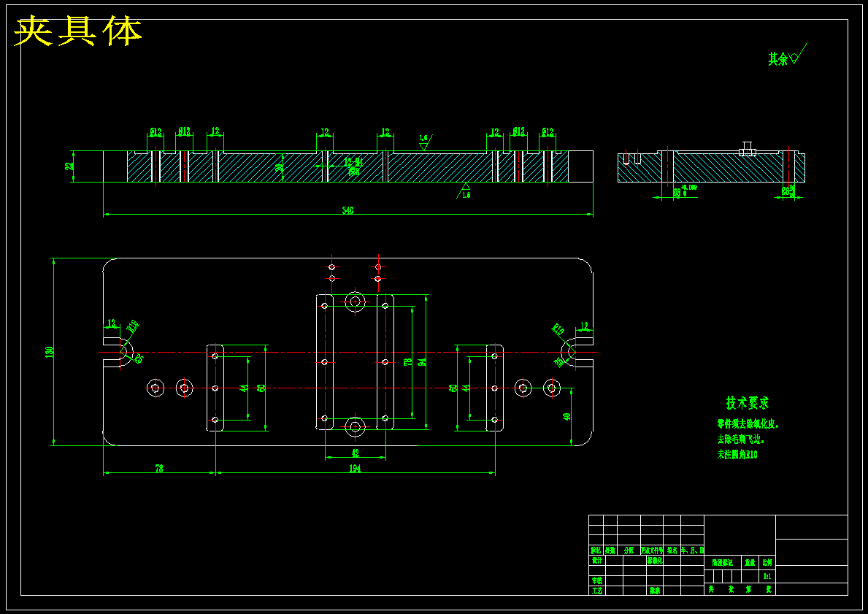This screenshot has width=868, height=614.
Task: Select the 40 offset dimension
Action: point(566,416)
